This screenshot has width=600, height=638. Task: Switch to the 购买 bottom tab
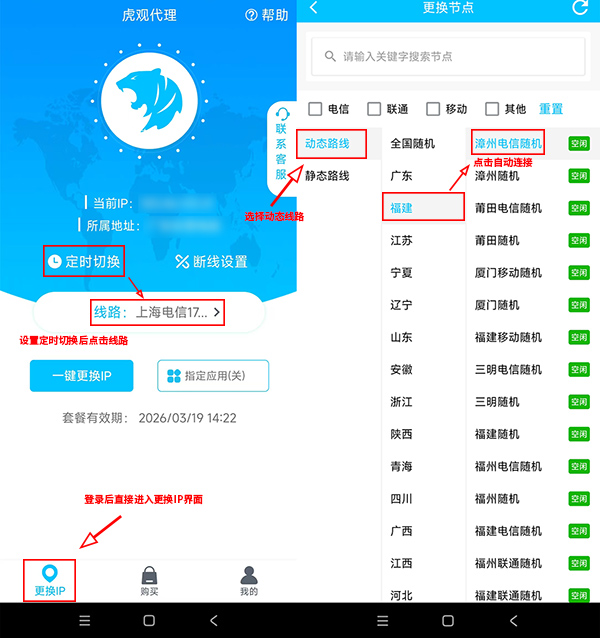[x=149, y=581]
